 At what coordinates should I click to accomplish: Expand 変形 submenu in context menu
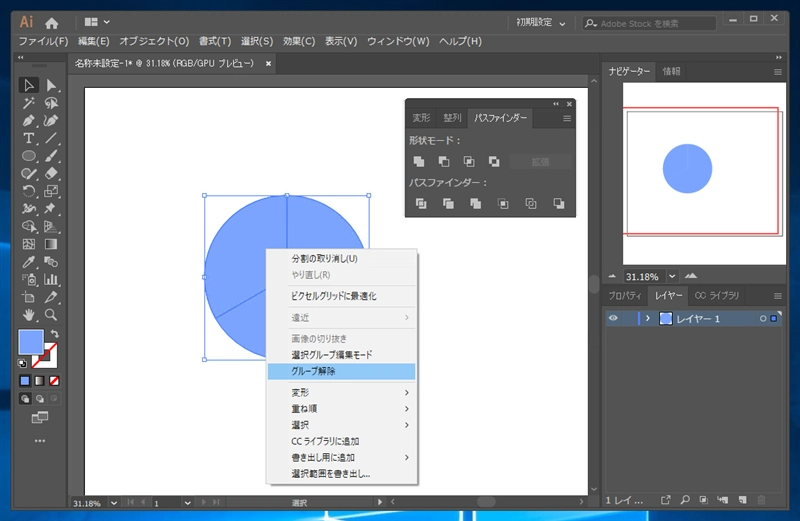[x=341, y=392]
